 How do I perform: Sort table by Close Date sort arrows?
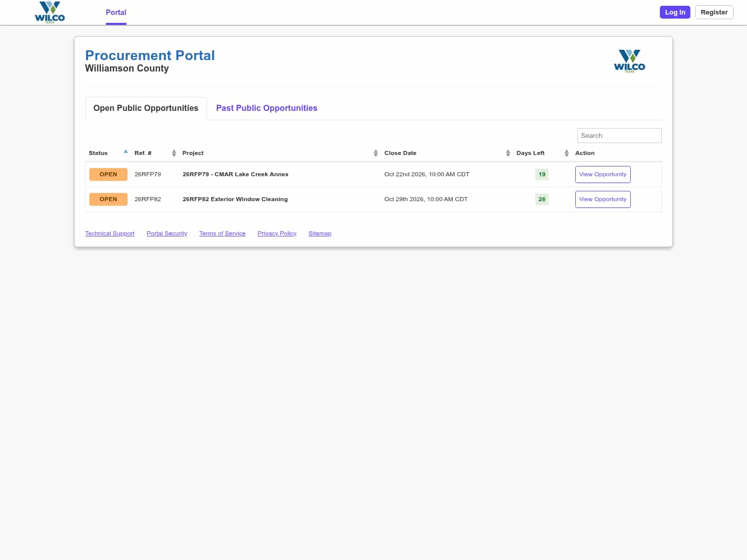coord(508,153)
